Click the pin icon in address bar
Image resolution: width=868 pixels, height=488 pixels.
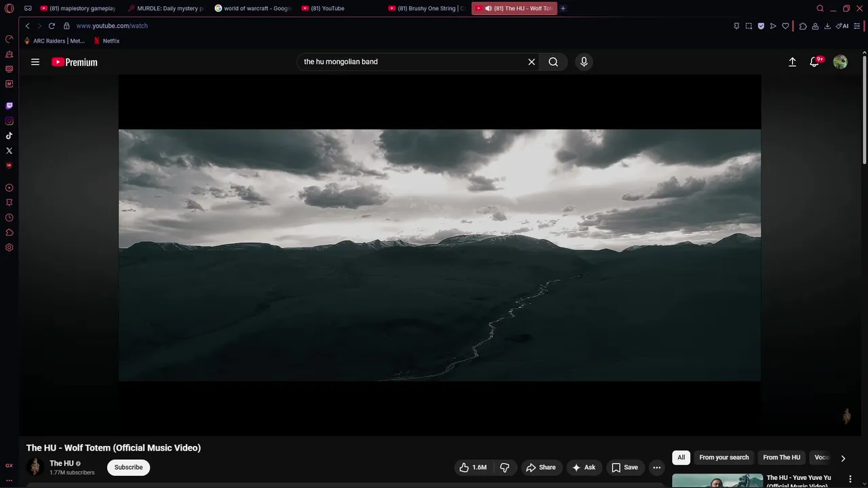(736, 26)
